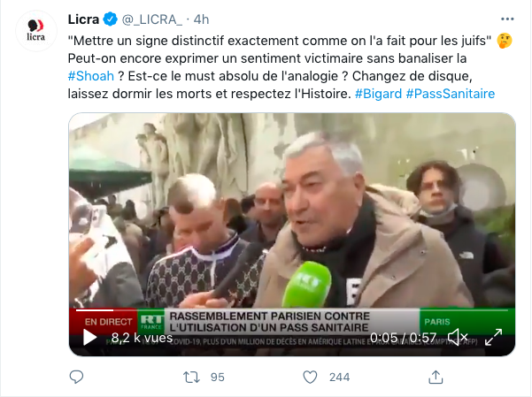Screen dimensions: 532x397
Task: Reply to the tweet via speech bubble icon
Action: [x=76, y=377]
